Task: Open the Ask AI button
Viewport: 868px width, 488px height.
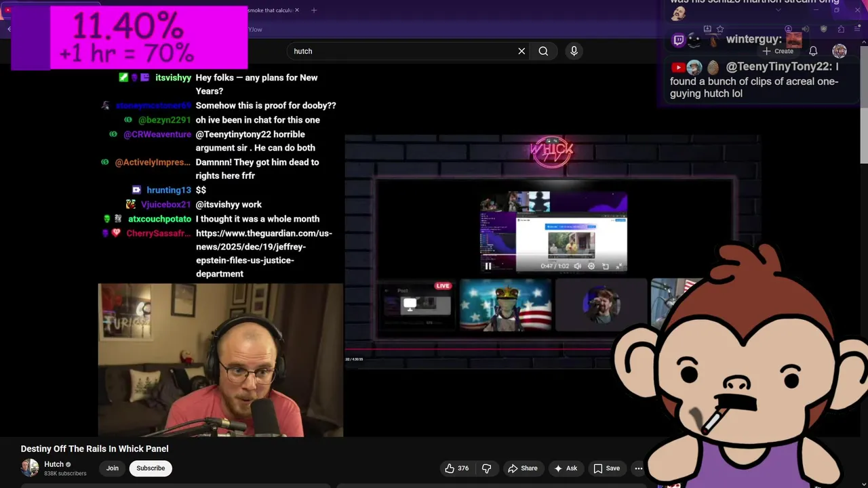Action: [x=566, y=468]
